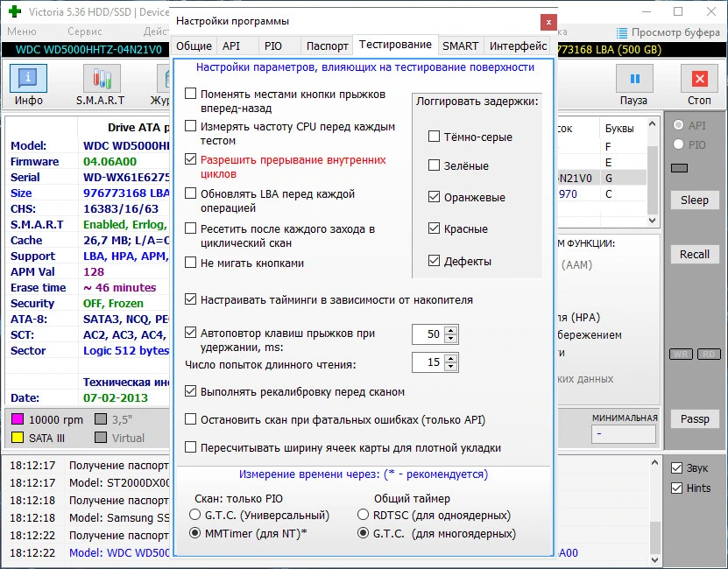Enable Остановить скан при фатальных ошибках
The width and height of the screenshot is (728, 569).
(x=190, y=419)
